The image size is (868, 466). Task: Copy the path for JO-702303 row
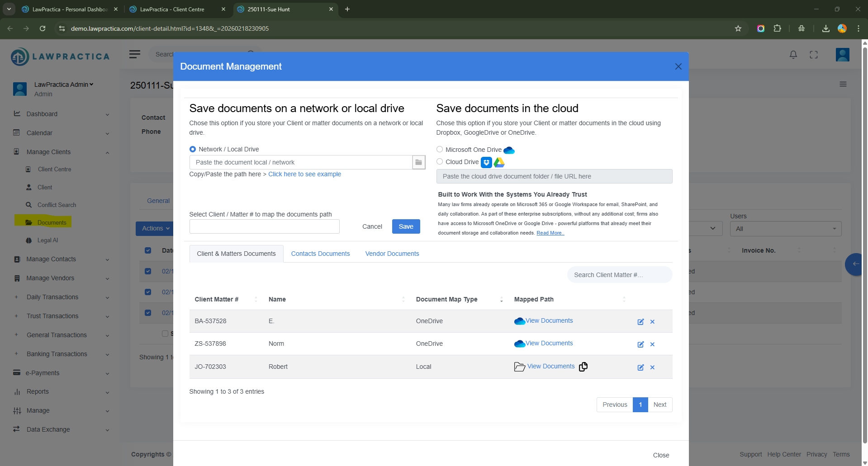point(583,367)
